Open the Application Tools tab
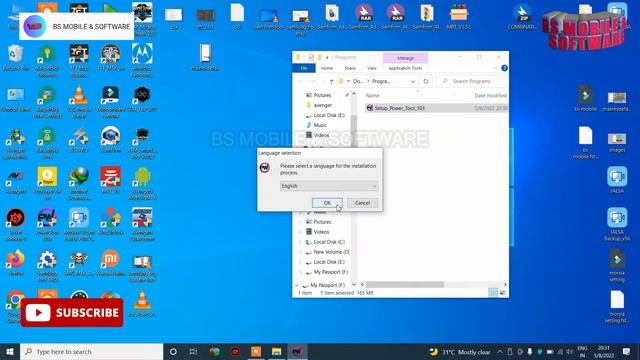Viewport: 640px width, 360px height. point(405,68)
